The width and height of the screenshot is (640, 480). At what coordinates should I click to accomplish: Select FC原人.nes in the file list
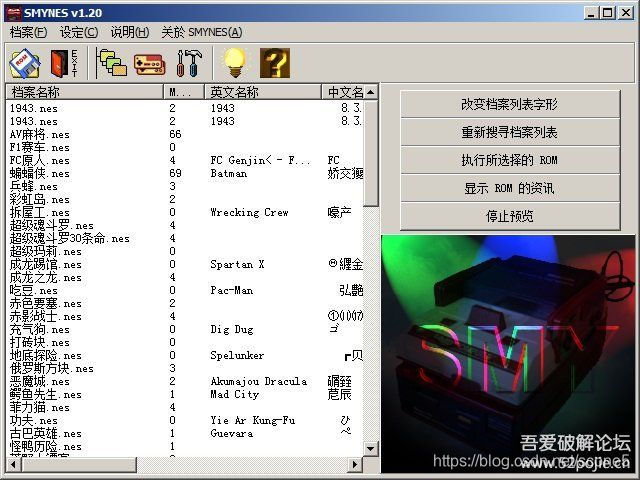pos(40,161)
